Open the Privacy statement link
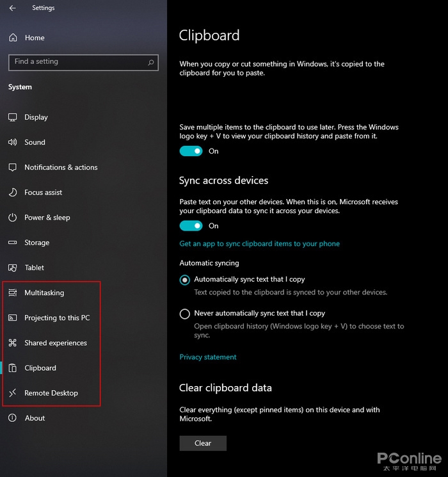This screenshot has height=477, width=448. click(208, 357)
